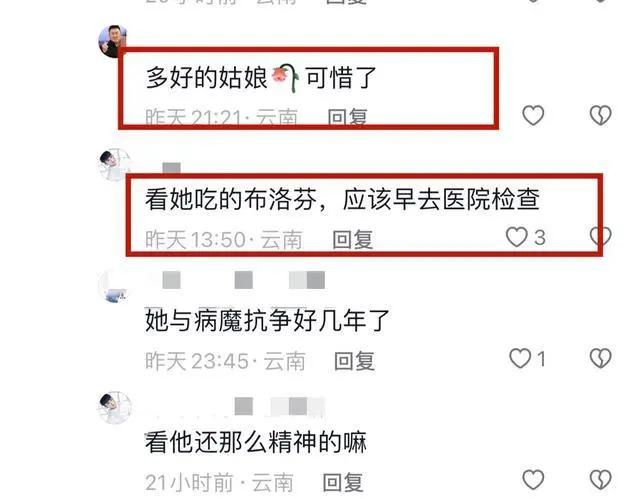Open avatar above '她与病魔抗争好几年了' comment

pyautogui.click(x=115, y=286)
